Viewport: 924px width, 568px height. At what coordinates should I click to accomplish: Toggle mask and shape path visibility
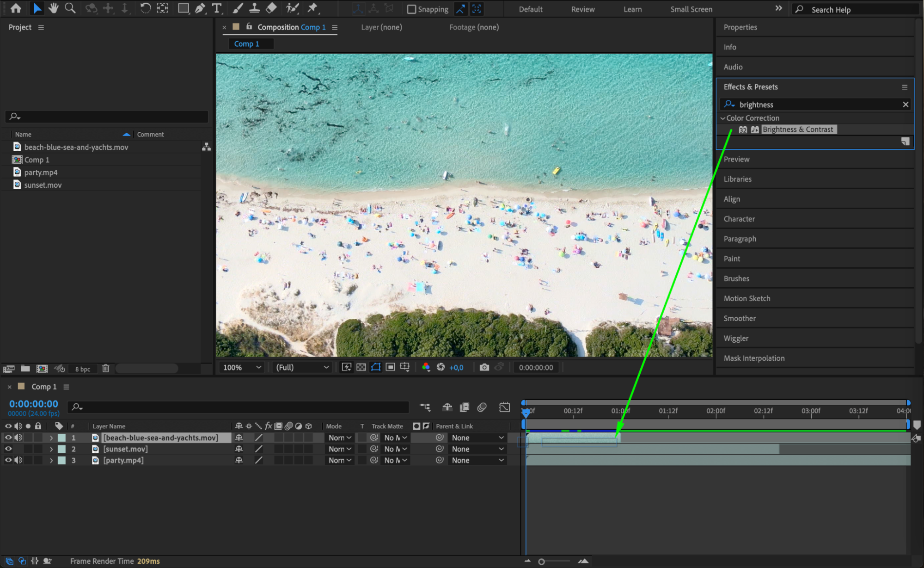(376, 367)
